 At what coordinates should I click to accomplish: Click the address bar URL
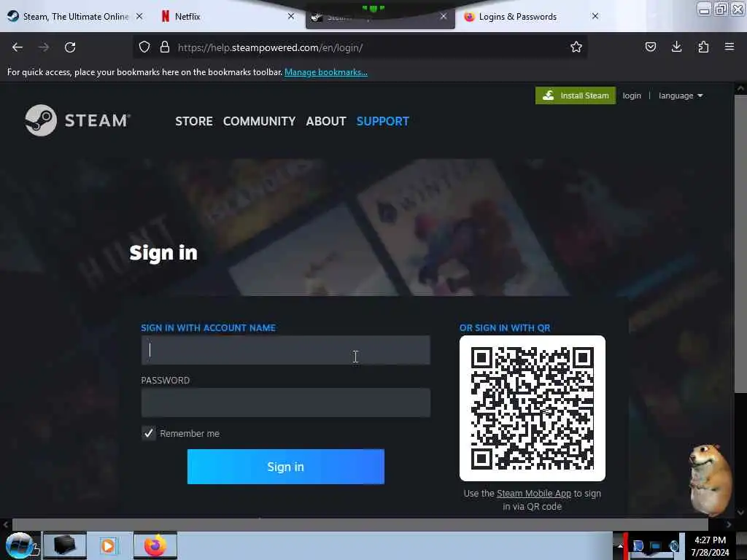click(x=270, y=47)
